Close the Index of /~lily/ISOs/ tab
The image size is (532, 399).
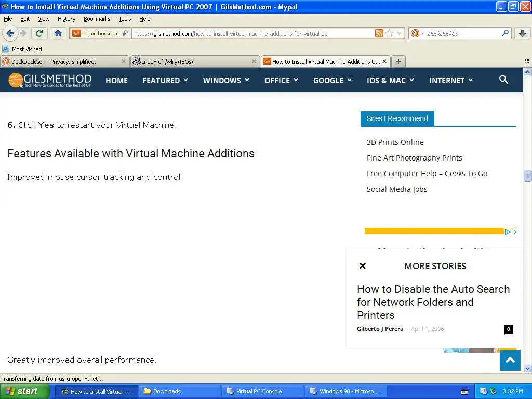click(x=254, y=61)
